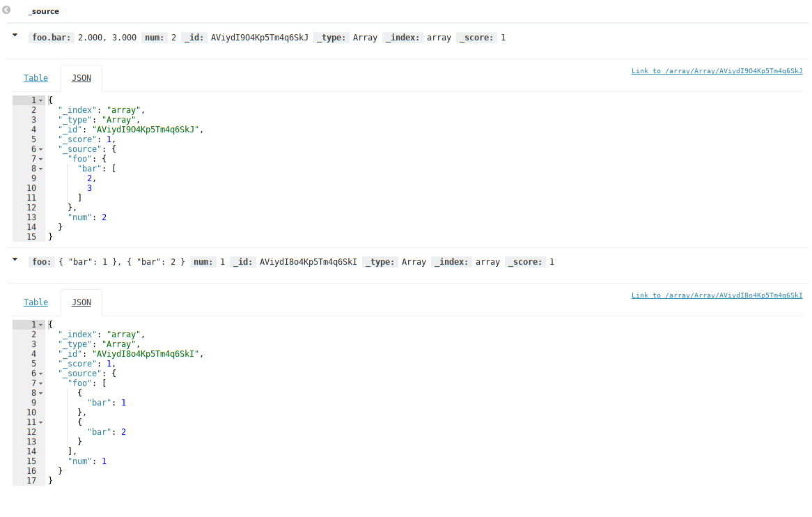The image size is (812, 517).
Task: Fold line 1 in second JSON viewer
Action: tap(41, 325)
